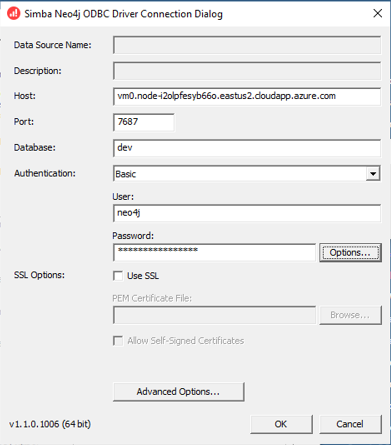The image size is (391, 445).
Task: Click the PEM Certificate File label
Action: click(152, 298)
